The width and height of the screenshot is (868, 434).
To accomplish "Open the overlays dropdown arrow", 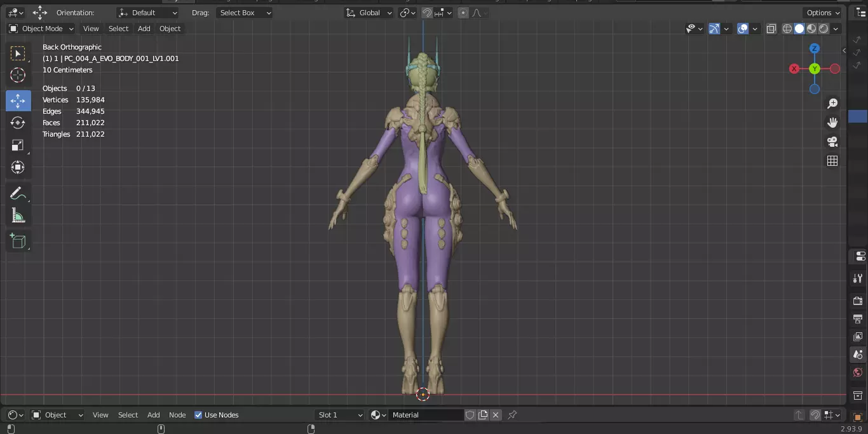I will click(x=754, y=29).
